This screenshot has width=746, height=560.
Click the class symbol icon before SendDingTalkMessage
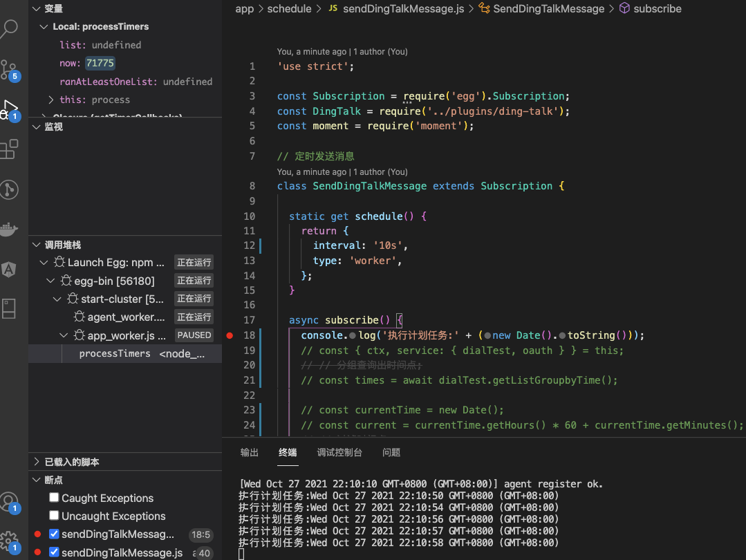coord(484,8)
